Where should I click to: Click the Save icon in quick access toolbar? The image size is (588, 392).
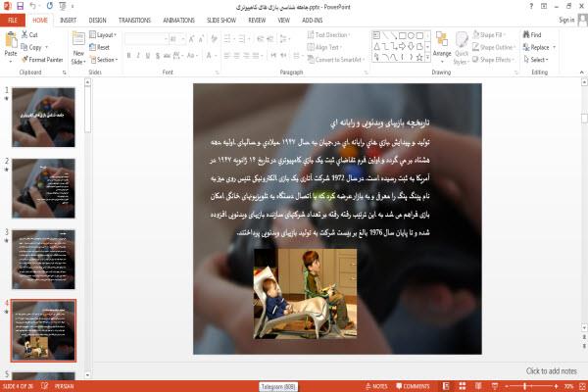click(x=20, y=6)
